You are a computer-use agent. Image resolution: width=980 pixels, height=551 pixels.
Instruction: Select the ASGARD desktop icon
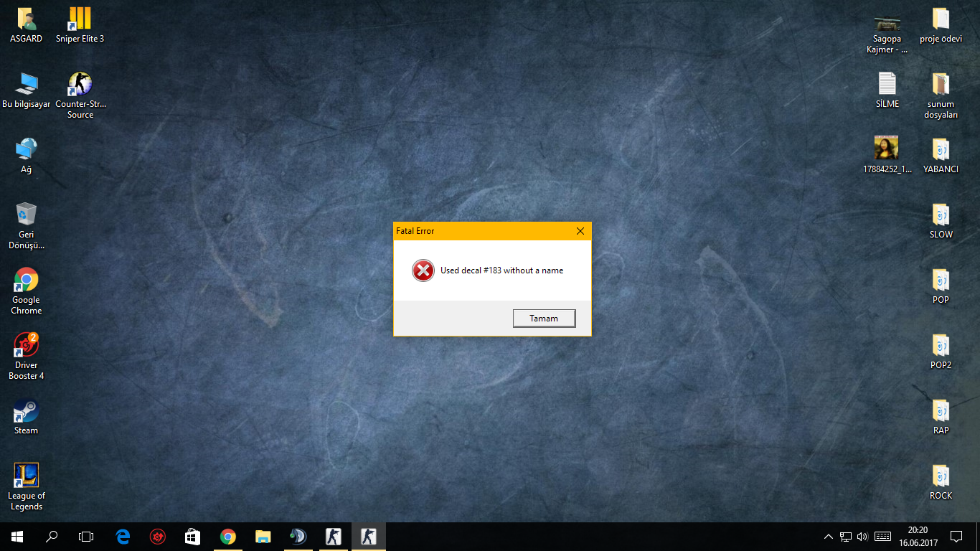point(27,25)
